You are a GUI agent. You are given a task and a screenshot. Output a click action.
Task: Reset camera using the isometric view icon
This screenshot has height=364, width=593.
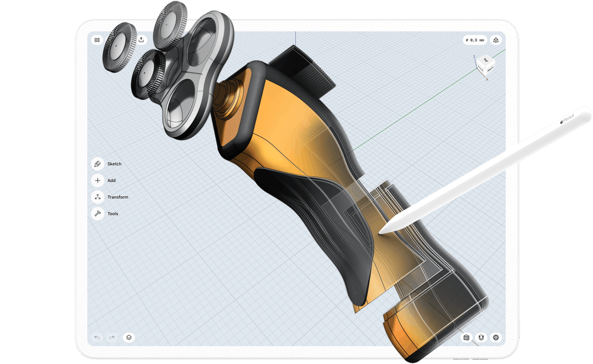(x=496, y=40)
